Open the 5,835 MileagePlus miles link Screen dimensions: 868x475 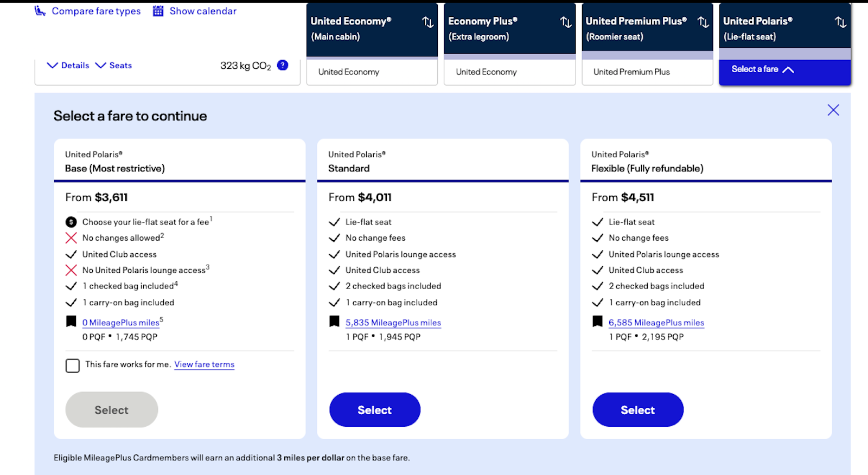393,323
